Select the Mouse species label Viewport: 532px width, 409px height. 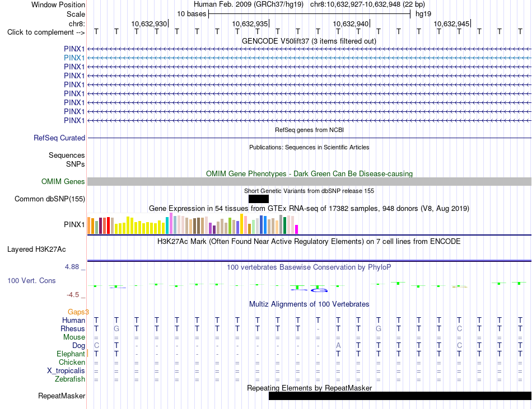[x=74, y=337]
